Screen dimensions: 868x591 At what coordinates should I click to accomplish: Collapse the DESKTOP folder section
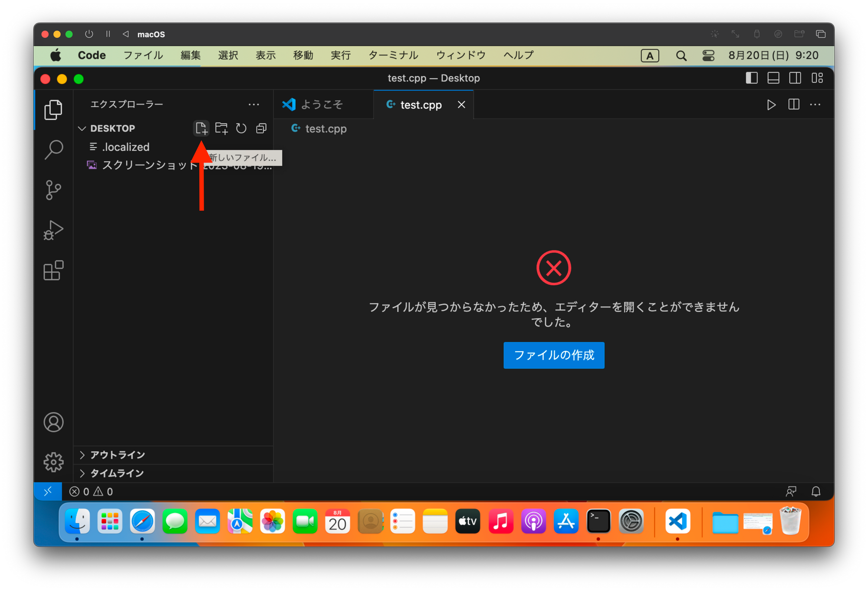(82, 129)
